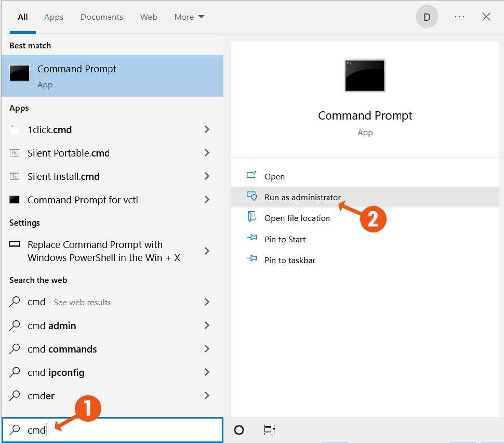Switch to the All tab

click(22, 17)
